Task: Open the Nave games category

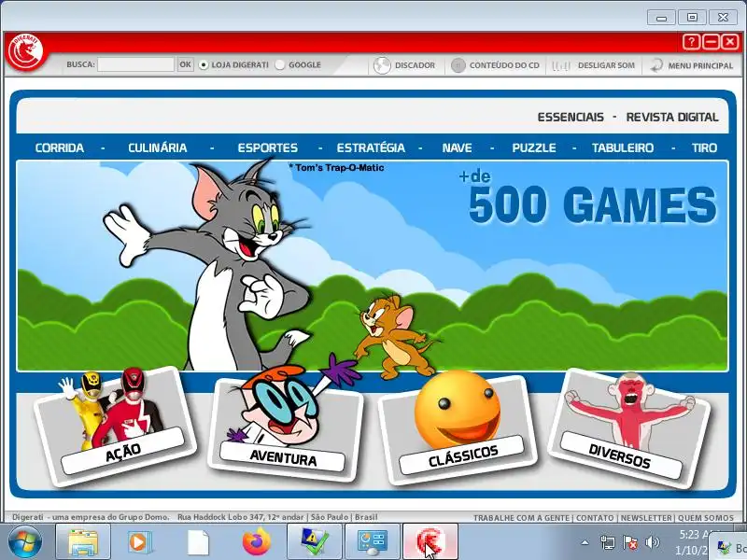Action: pos(457,148)
